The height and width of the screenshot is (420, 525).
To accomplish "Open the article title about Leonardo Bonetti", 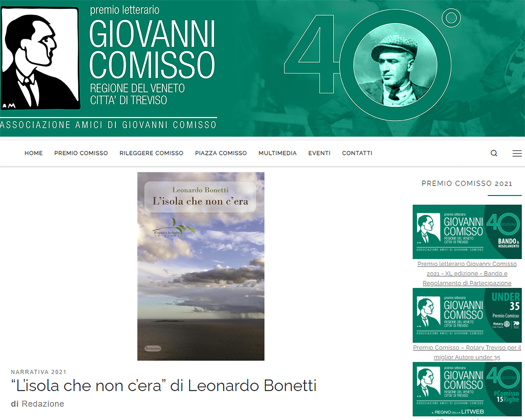I will pos(164,386).
